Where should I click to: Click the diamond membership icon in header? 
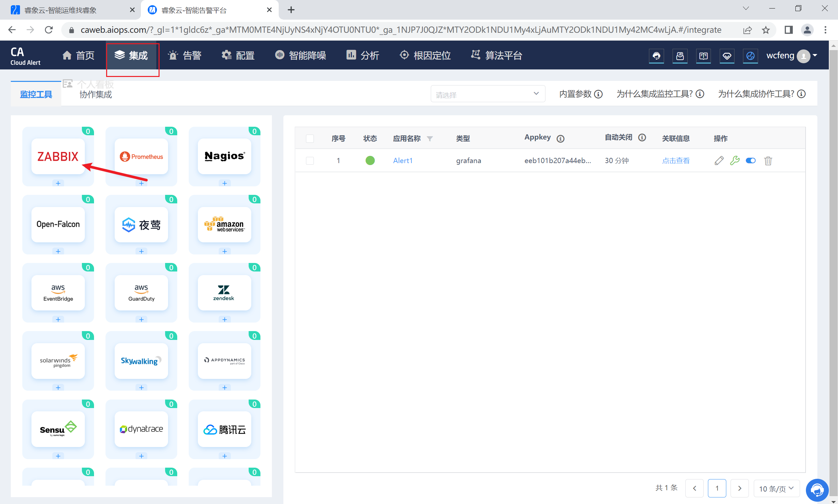(727, 56)
